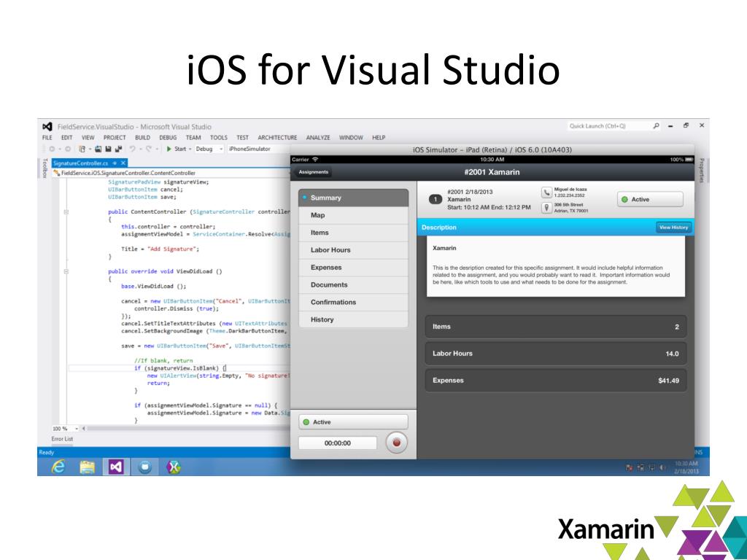Tap the Labor Hours row showing 14.0
Image resolution: width=747 pixels, height=560 pixels.
[555, 354]
